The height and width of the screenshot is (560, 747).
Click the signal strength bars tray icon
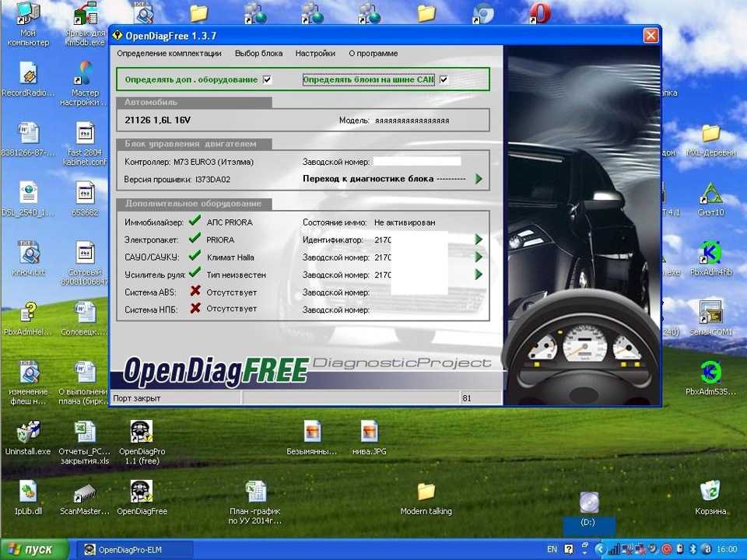615,550
